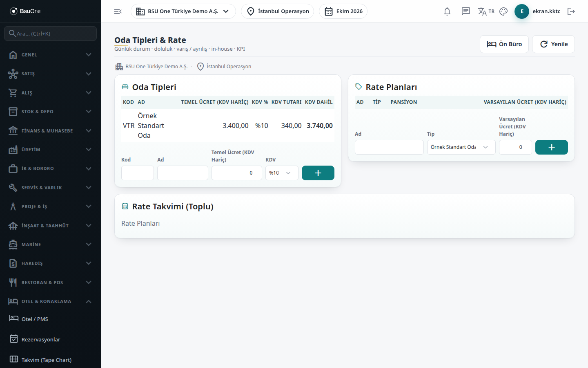Expand the İNŞAAT & TAAHHÜT section
Screen dimensions: 588x368
51,226
